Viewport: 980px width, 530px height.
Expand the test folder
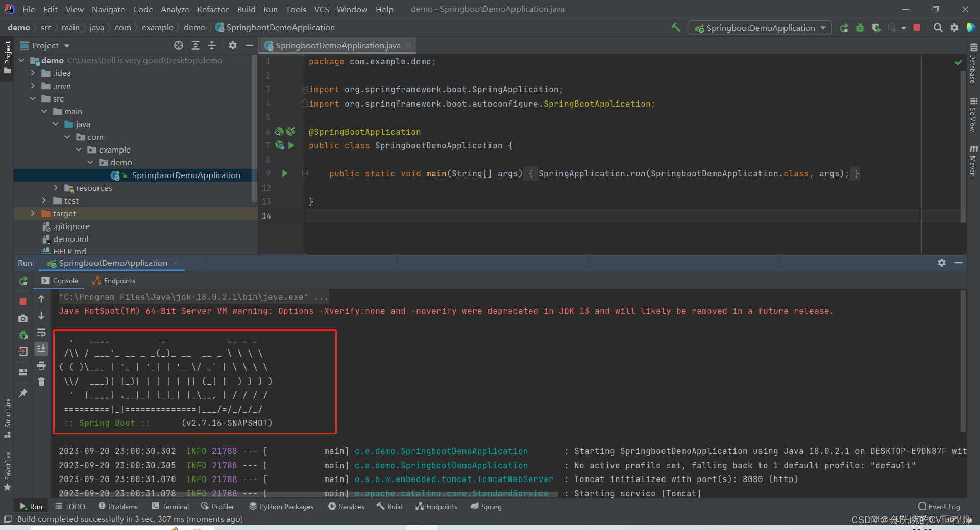pyautogui.click(x=44, y=200)
